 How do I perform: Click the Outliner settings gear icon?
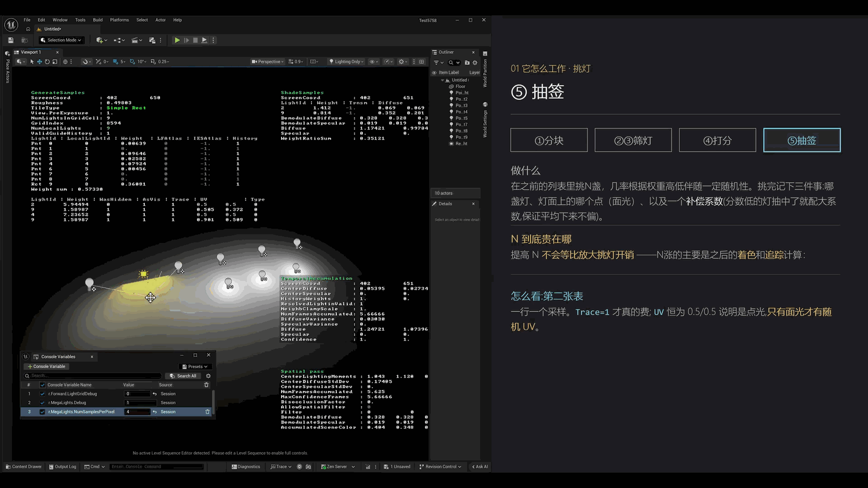(475, 62)
